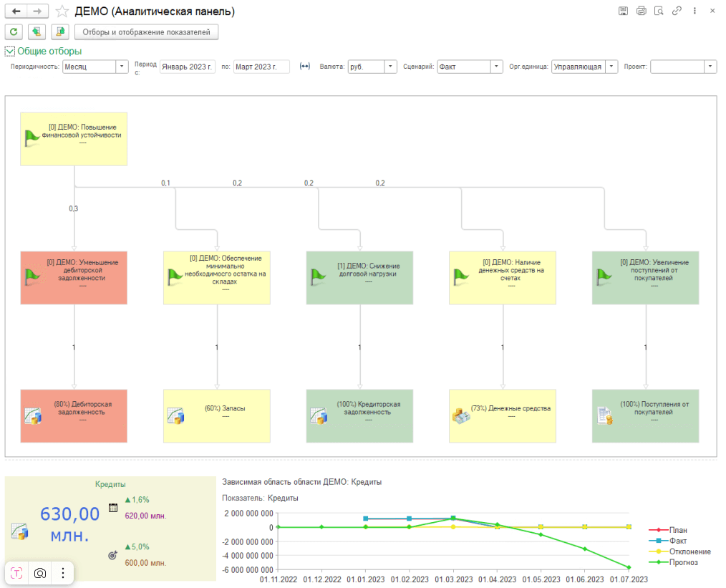Open the three-dot more menu in title bar
Viewport: 726px width, 588px height.
tap(694, 11)
